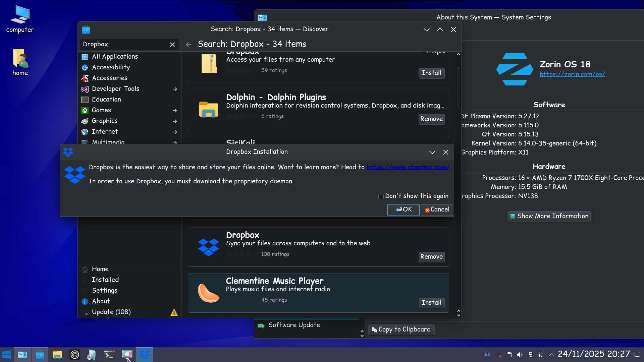Click the Clementine Music Player orange icon
644x362 pixels.
[208, 293]
